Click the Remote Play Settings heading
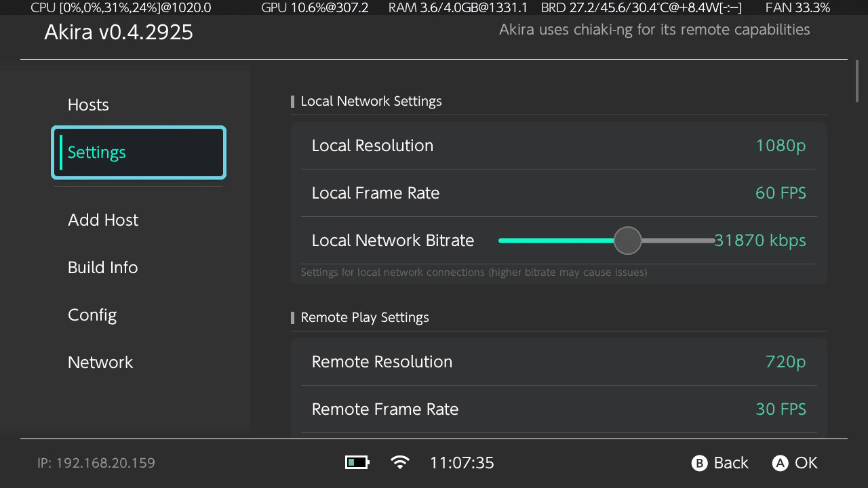This screenshot has height=488, width=868. click(365, 317)
